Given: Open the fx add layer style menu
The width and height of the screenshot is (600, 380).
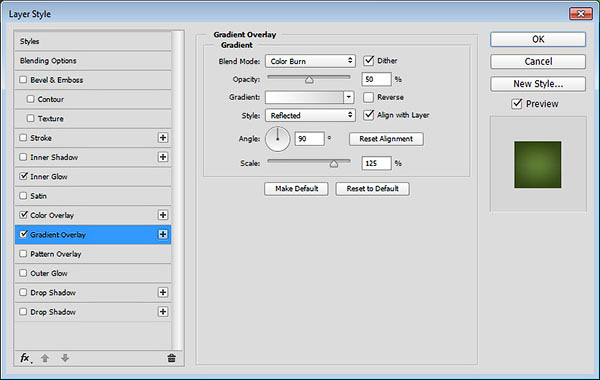Looking at the screenshot, I should pyautogui.click(x=25, y=358).
